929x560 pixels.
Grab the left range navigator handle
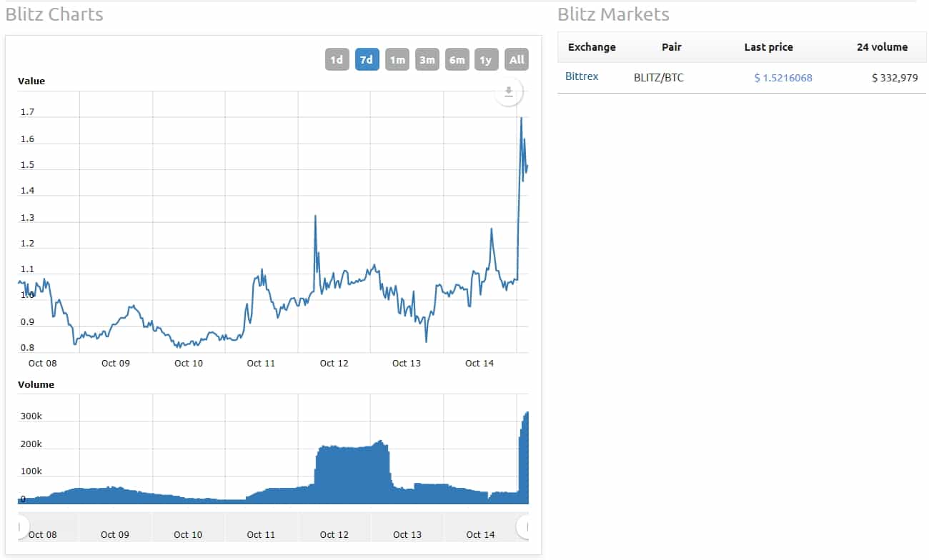tap(21, 527)
